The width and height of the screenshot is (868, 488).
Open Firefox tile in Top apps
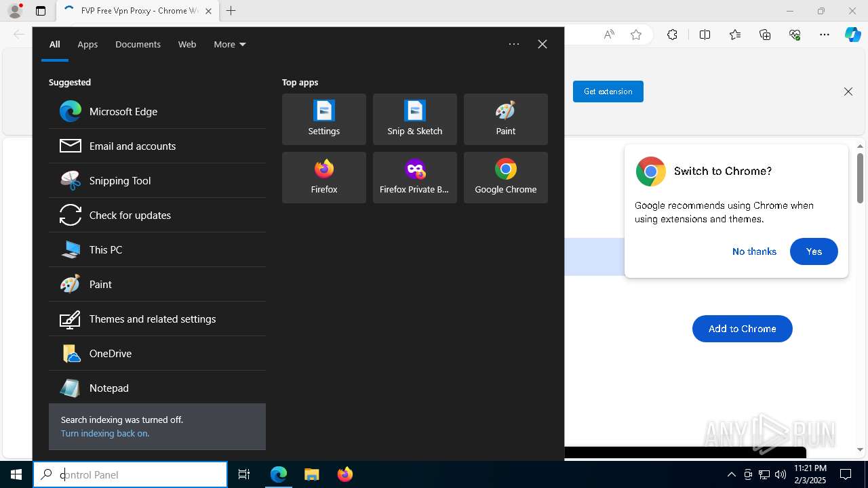[324, 178]
